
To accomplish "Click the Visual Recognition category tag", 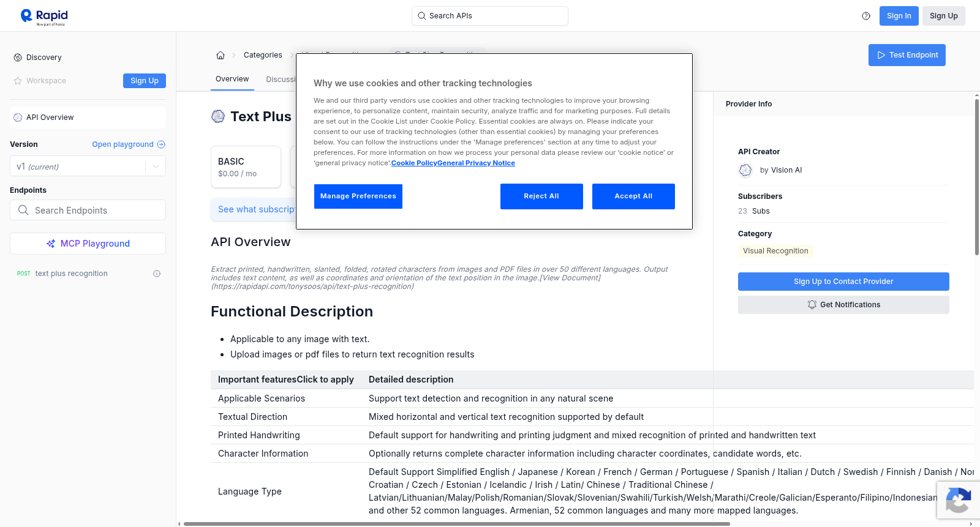I will 775,251.
